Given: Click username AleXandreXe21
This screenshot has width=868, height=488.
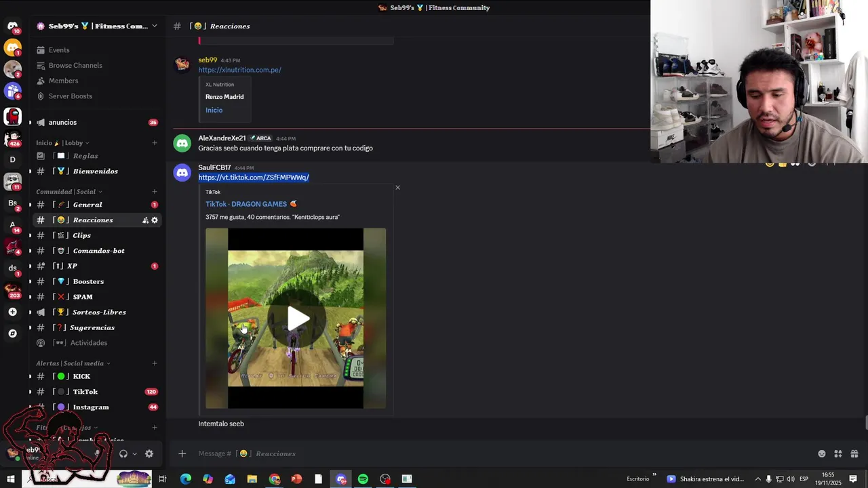Looking at the screenshot, I should (222, 138).
